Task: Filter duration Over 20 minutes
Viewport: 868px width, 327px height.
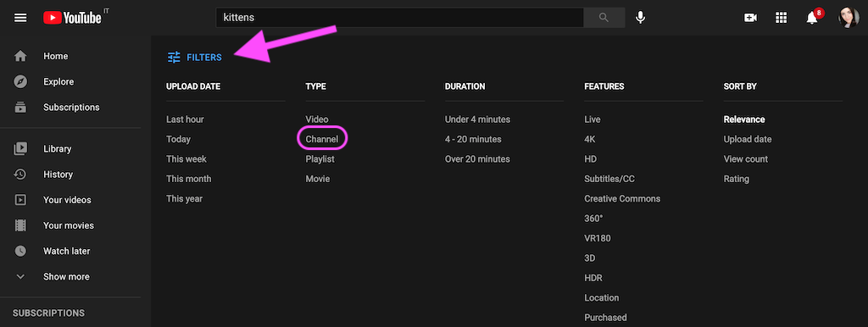Action: pos(478,159)
